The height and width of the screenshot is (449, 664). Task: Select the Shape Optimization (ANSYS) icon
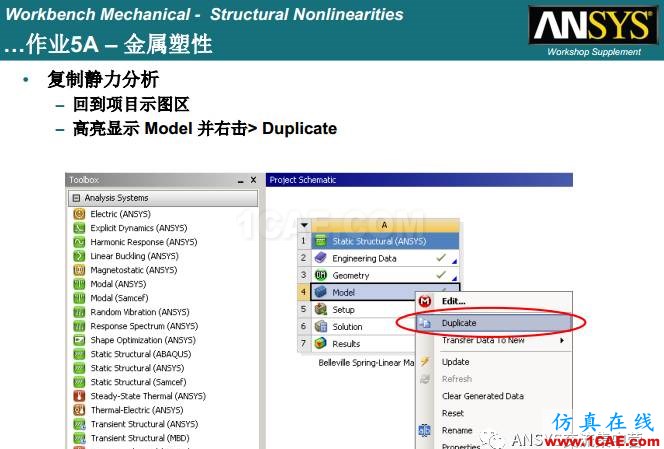click(x=79, y=340)
